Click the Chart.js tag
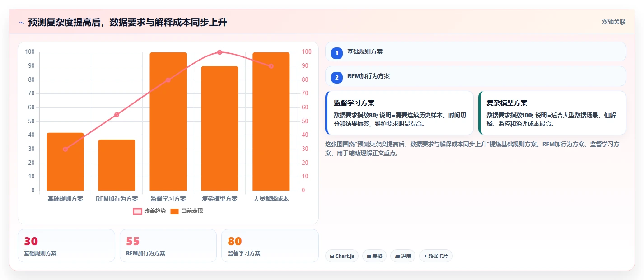Image resolution: width=644 pixels, height=280 pixels. (x=342, y=256)
